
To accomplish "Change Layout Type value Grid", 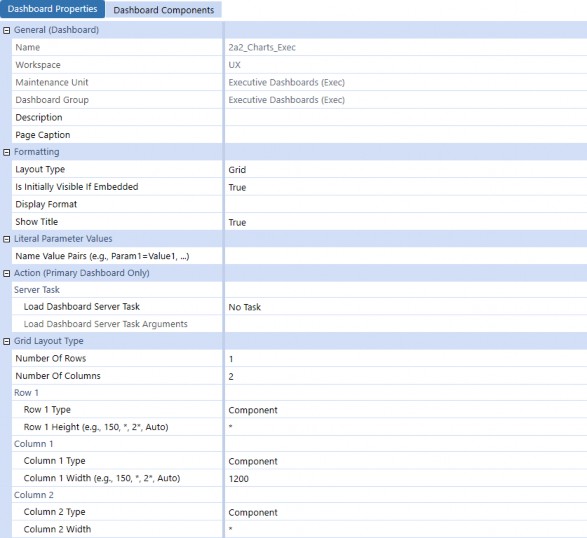I will click(406, 170).
